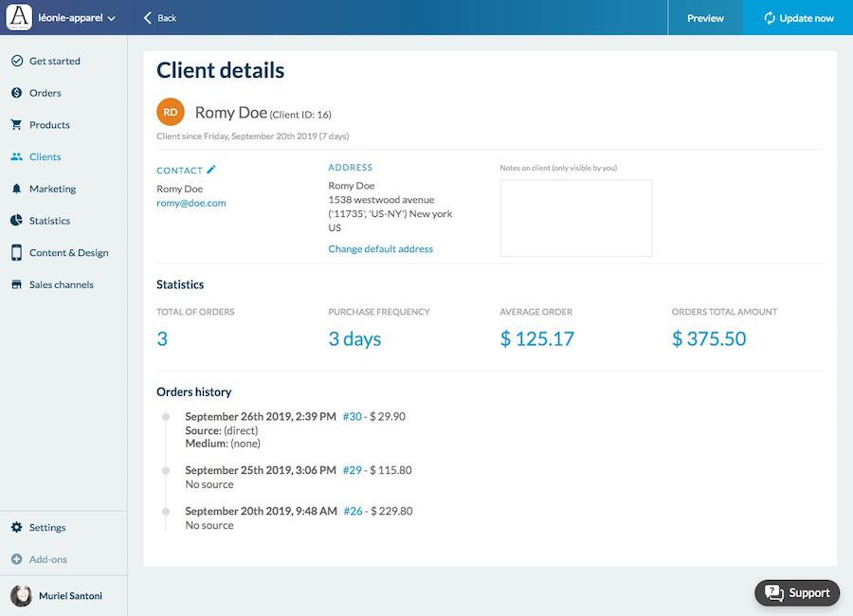The image size is (853, 616).
Task: Click the Settings gear icon
Action: tap(16, 527)
